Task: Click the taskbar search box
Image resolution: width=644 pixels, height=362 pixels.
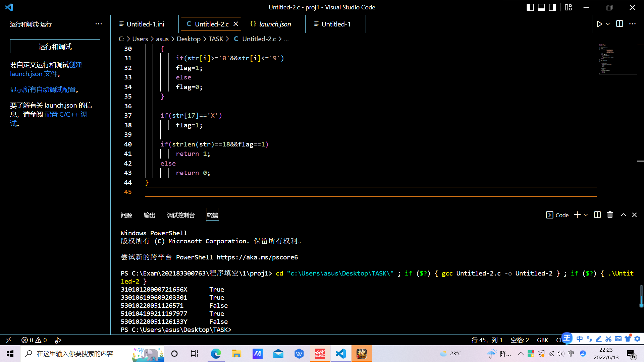Action: point(93,354)
